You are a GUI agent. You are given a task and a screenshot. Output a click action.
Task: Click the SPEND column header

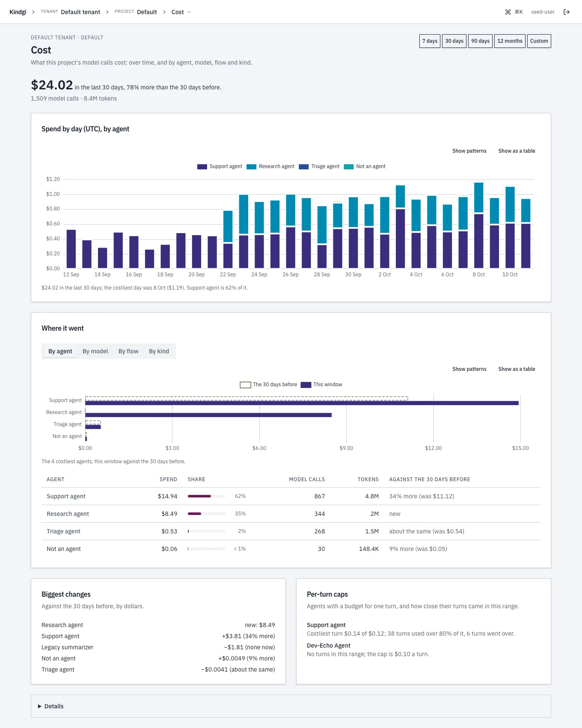pos(168,479)
